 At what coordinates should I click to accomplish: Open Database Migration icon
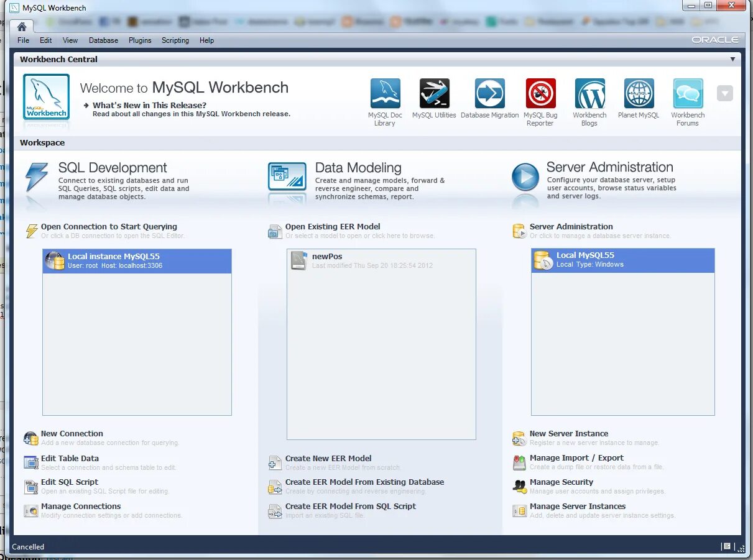coord(490,94)
